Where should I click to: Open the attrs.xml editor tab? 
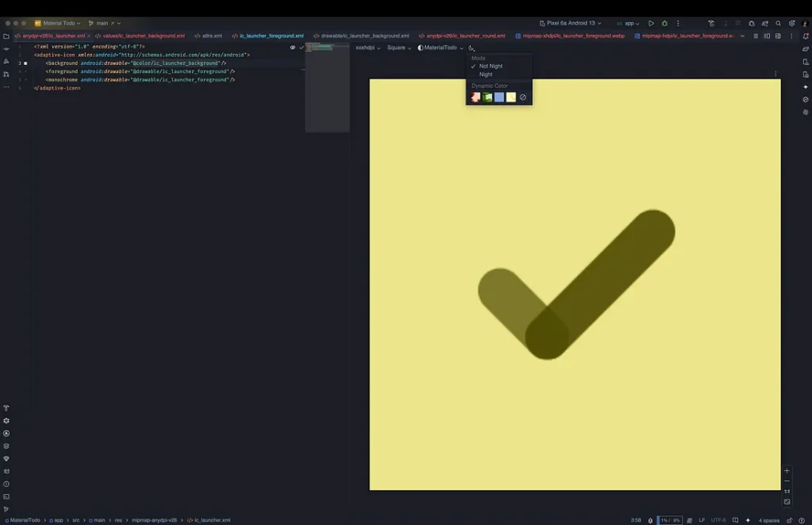[209, 36]
